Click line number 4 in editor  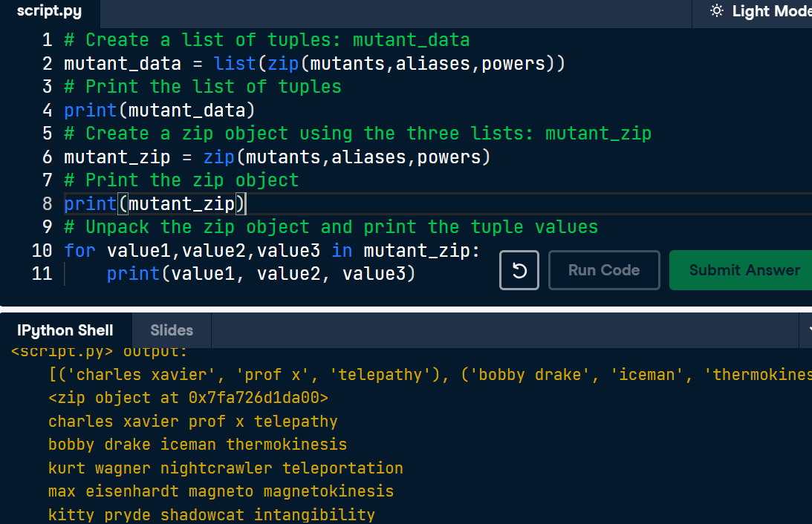click(47, 110)
